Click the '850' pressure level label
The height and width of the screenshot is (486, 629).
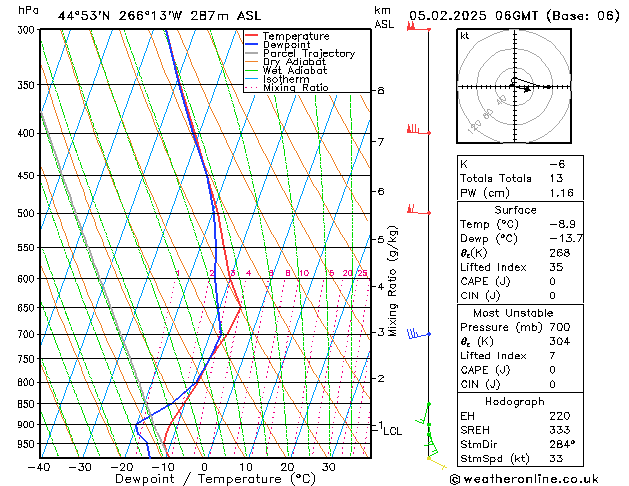coord(28,404)
